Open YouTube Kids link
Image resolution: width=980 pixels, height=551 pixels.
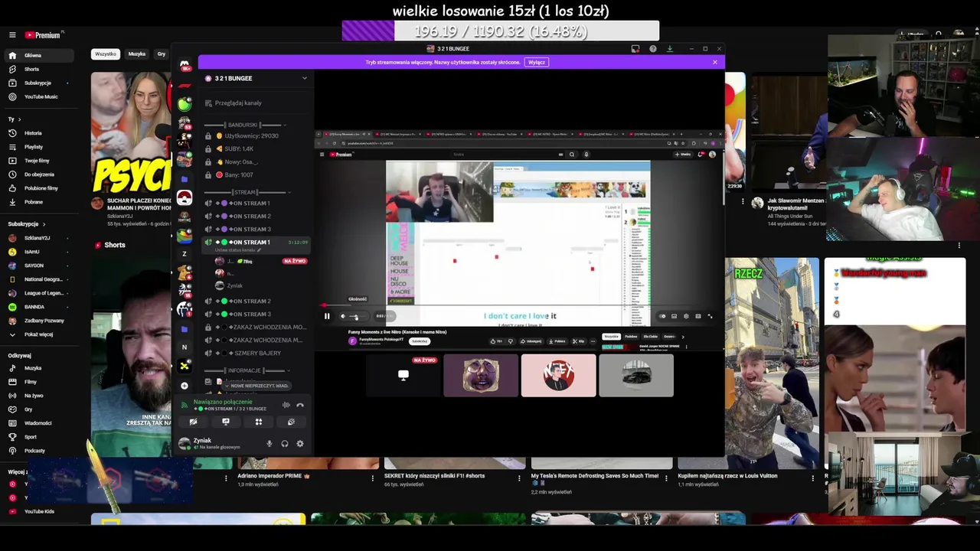[39, 511]
